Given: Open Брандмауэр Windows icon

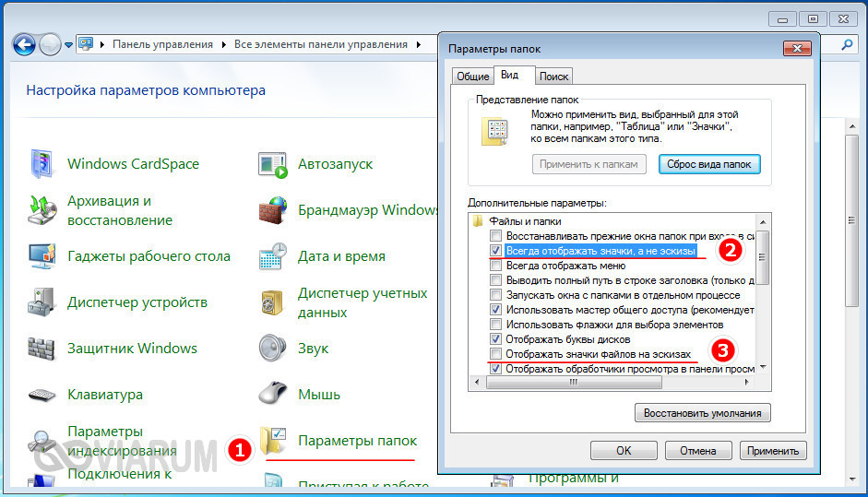Looking at the screenshot, I should point(273,210).
